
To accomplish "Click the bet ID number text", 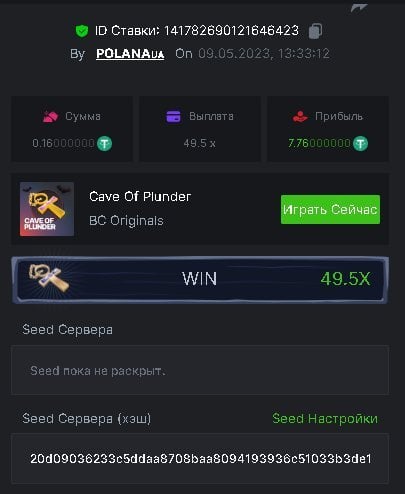I will (231, 31).
